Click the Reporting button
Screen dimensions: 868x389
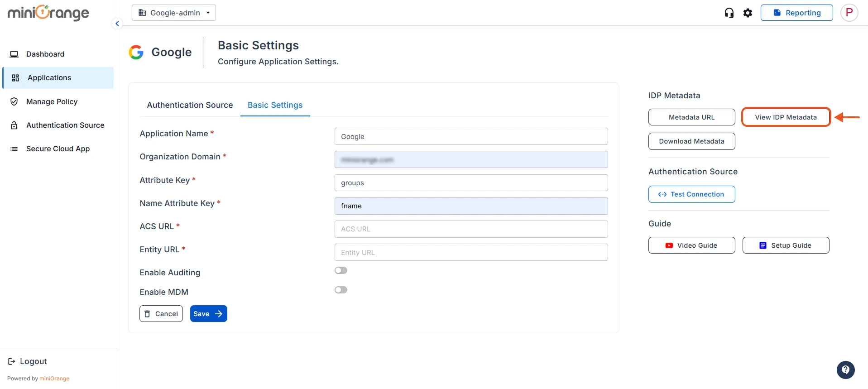[x=797, y=13]
